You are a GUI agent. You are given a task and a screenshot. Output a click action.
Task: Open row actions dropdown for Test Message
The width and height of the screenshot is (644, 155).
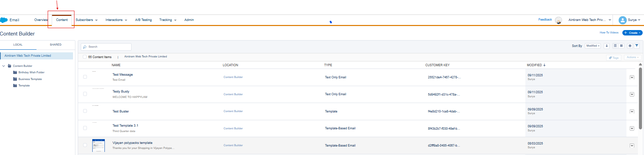(632, 77)
